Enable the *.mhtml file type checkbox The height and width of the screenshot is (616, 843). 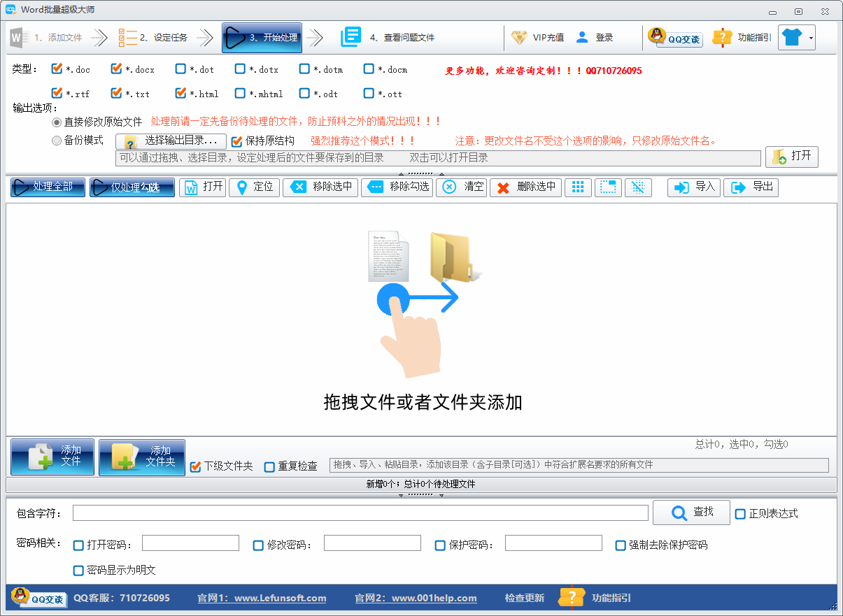[240, 93]
